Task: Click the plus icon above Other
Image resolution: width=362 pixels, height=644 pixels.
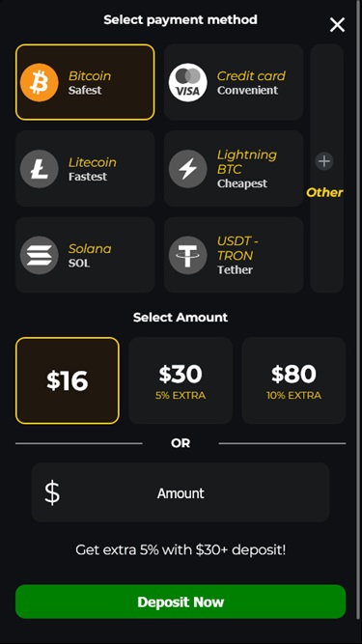Action: pyautogui.click(x=324, y=161)
